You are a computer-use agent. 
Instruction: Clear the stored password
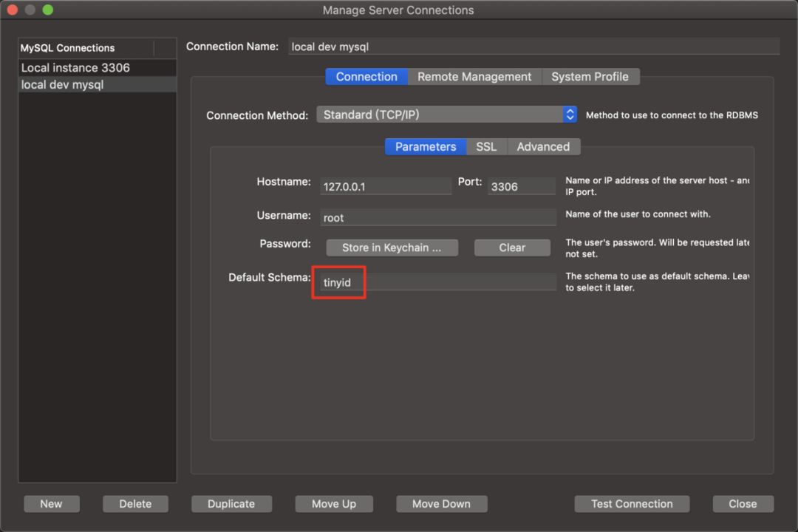click(x=512, y=248)
